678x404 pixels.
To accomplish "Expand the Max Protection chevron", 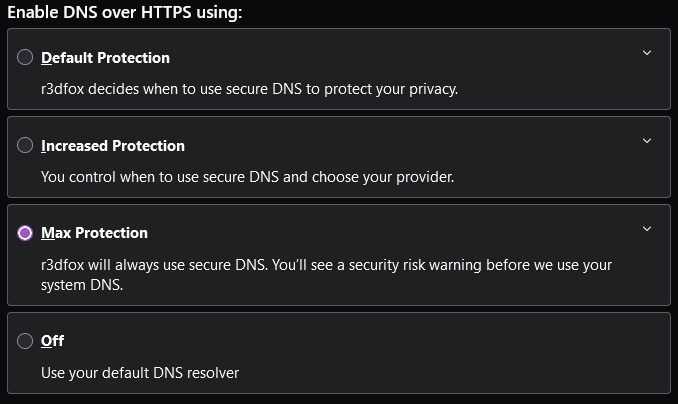I will pyautogui.click(x=647, y=229).
